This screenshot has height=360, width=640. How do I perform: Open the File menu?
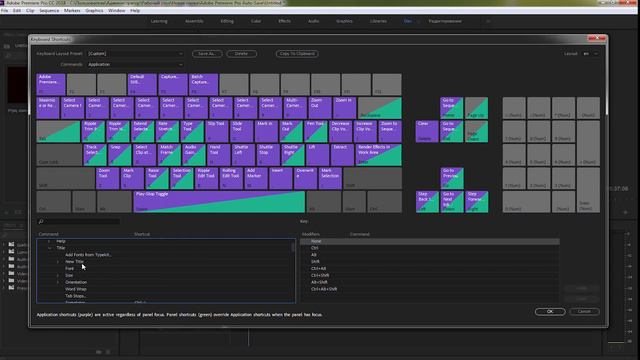click(x=4, y=11)
